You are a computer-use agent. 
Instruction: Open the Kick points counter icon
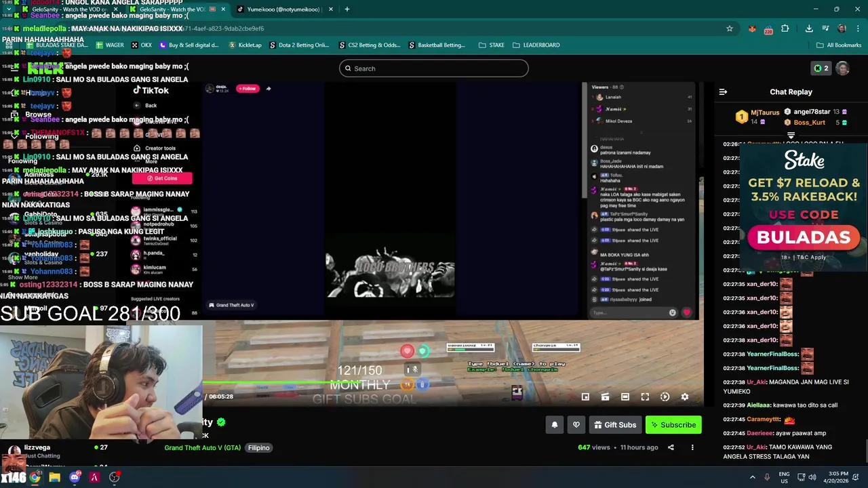(821, 68)
